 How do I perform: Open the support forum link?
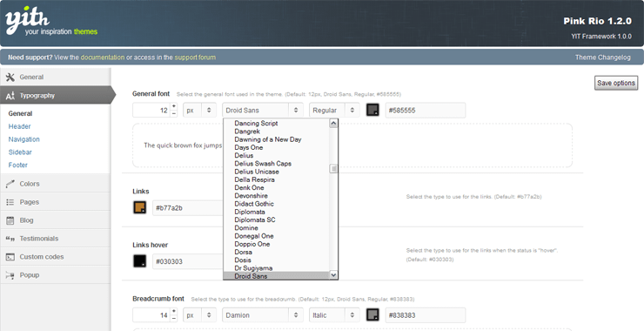(195, 57)
